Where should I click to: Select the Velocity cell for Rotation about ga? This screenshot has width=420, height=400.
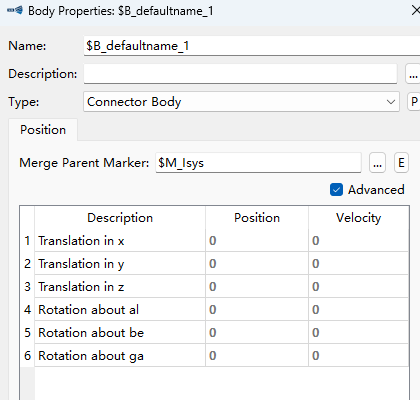point(359,355)
